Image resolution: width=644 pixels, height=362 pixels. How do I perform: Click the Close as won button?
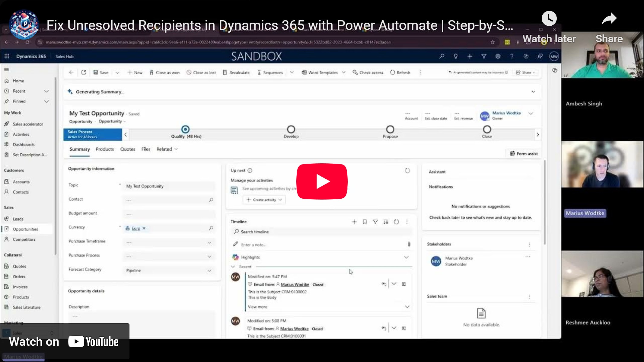[x=164, y=72]
